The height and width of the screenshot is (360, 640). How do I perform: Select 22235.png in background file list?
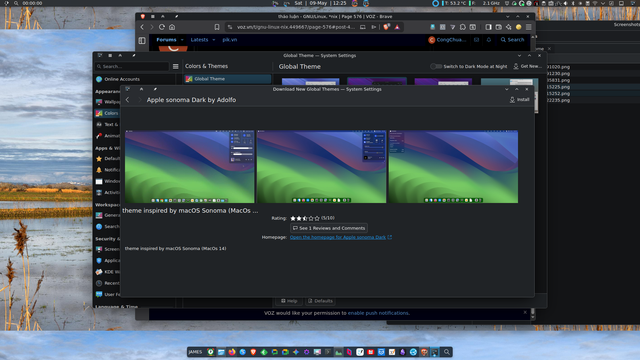tap(558, 100)
